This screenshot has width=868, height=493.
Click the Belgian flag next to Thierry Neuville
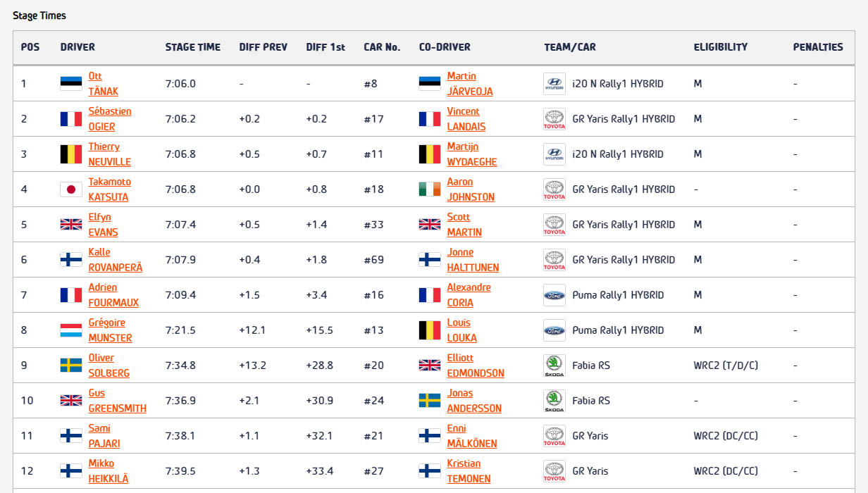tap(70, 154)
